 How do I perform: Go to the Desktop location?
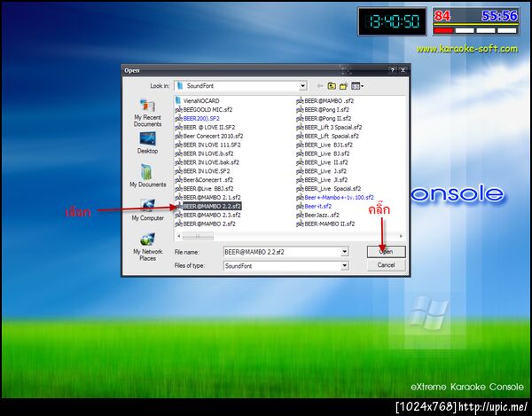pyautogui.click(x=147, y=143)
